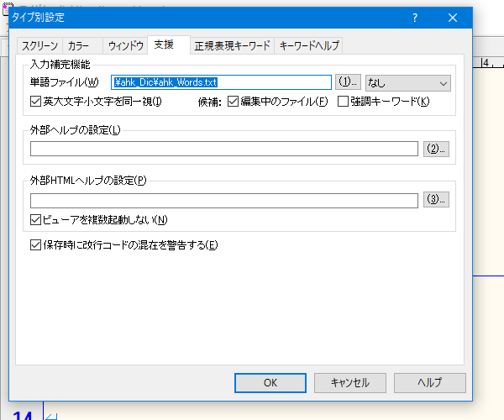Screen dimensions: 504x420
Task: Click the キャンセル button
Action: 349,383
